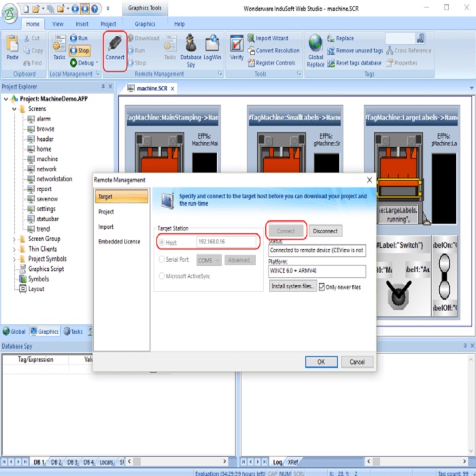Select the Microsoft ActiveSync radio button
The image size is (476, 476).
162,276
